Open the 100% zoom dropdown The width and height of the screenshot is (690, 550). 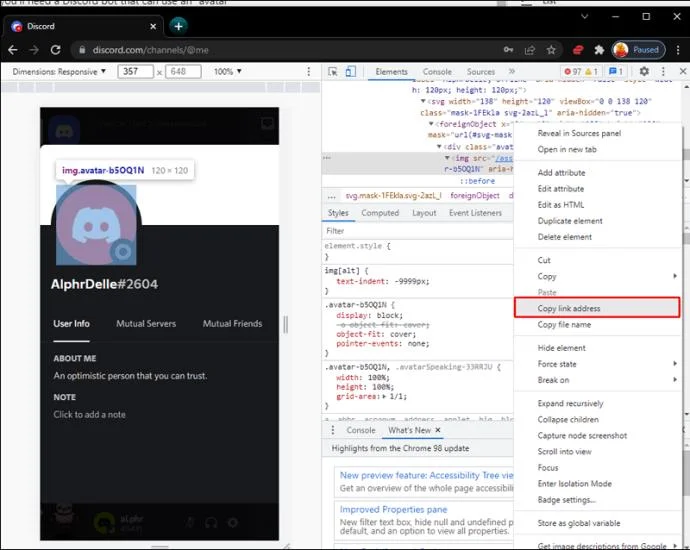coord(228,71)
